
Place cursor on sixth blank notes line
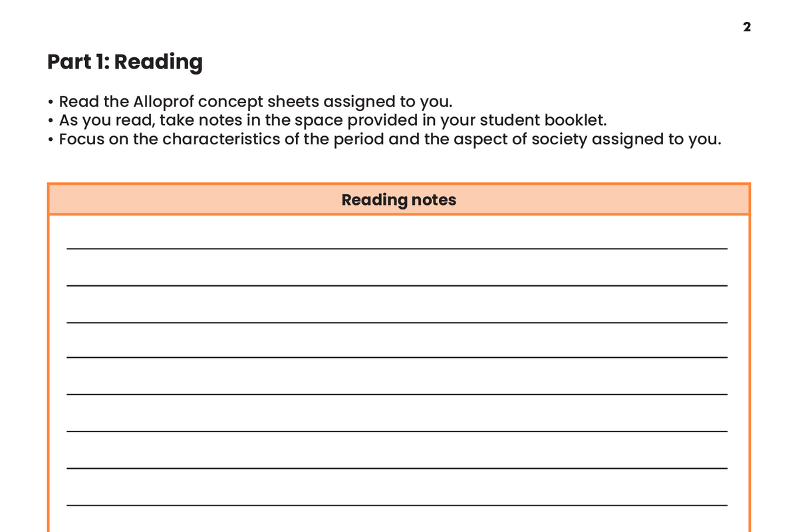click(x=397, y=424)
